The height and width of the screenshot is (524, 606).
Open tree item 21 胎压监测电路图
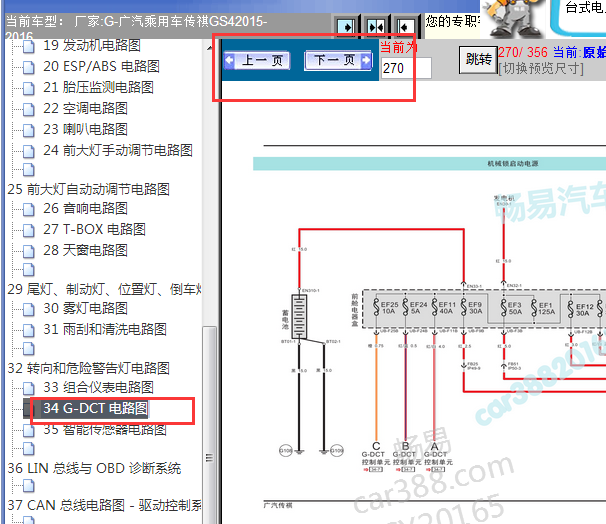98,87
